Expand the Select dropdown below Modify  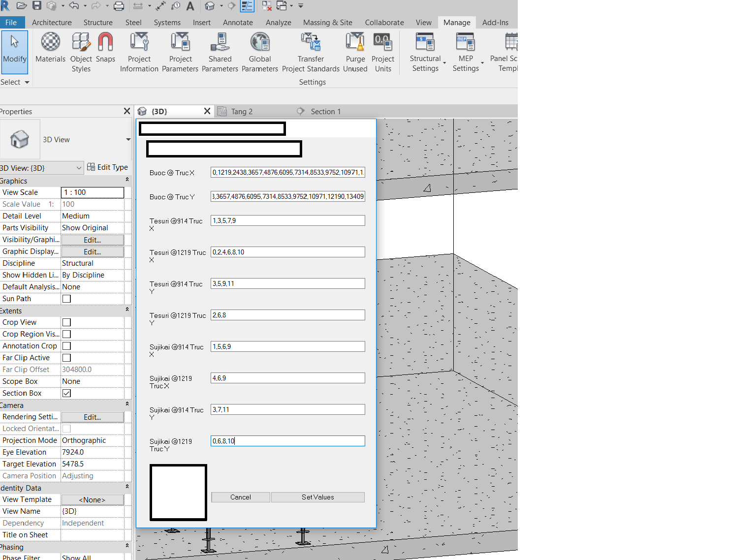coord(15,82)
